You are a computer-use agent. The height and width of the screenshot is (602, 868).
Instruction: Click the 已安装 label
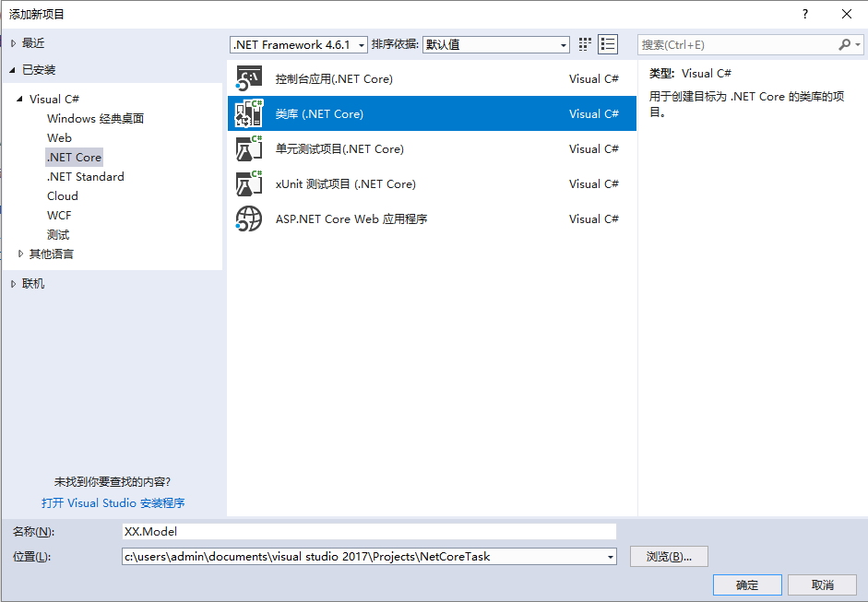tap(39, 70)
